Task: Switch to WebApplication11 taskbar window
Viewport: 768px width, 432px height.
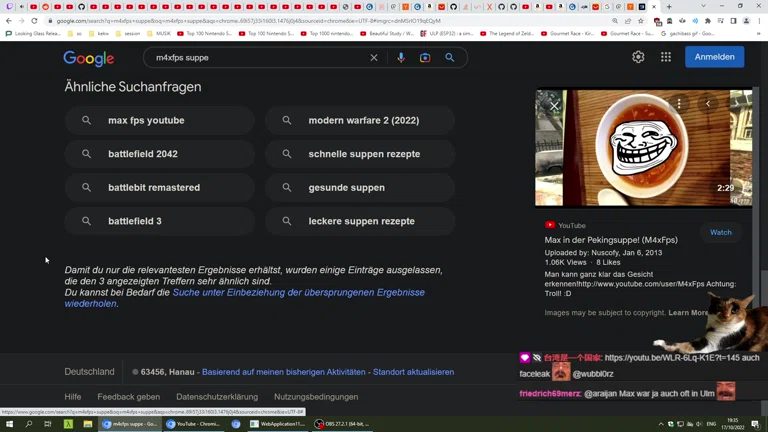Action: (278, 424)
